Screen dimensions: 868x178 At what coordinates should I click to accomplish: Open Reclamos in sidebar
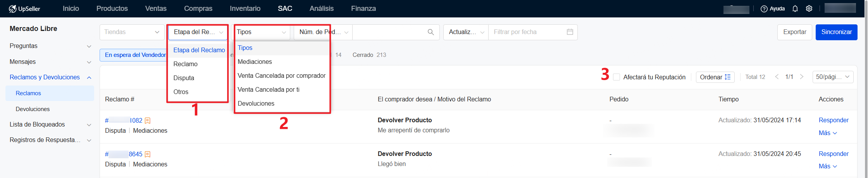pyautogui.click(x=50, y=93)
